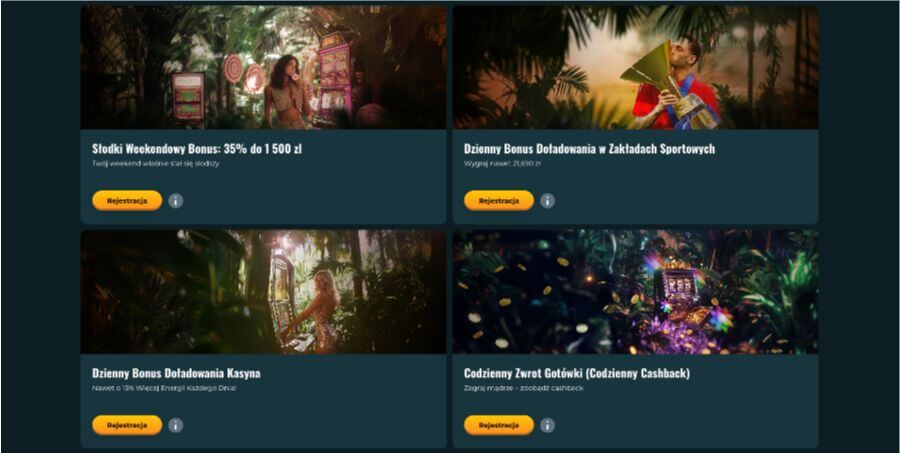
Task: Click Rejestracja under Codzienny Cashback offer
Action: pyautogui.click(x=499, y=425)
